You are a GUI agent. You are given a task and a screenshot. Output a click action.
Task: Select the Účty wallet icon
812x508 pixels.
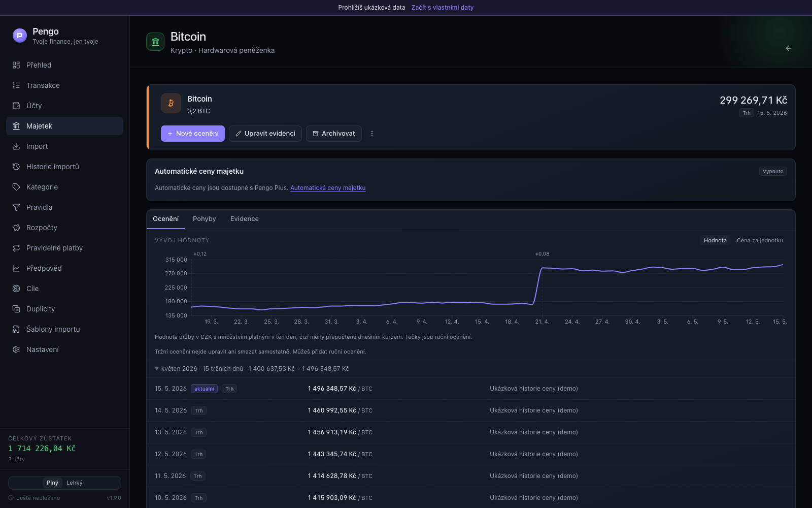(x=16, y=106)
